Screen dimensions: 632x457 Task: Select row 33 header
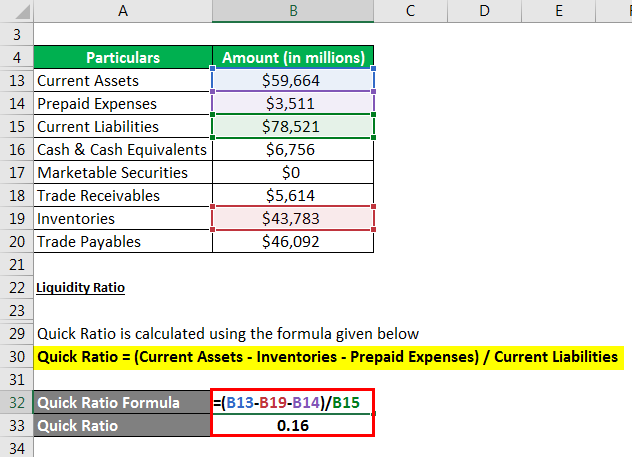[17, 425]
